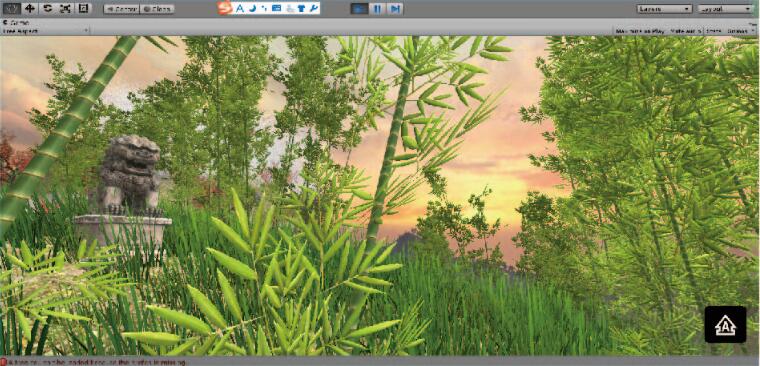Select the Scale tool
Image resolution: width=760 pixels, height=366 pixels.
(65, 8)
